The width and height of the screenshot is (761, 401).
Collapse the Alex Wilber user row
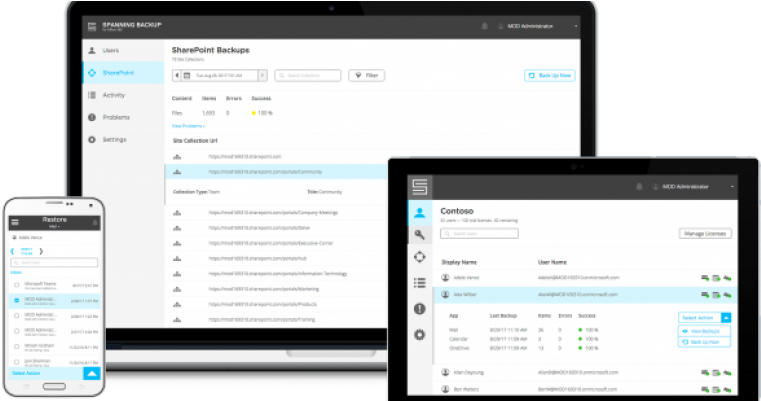pyautogui.click(x=585, y=295)
